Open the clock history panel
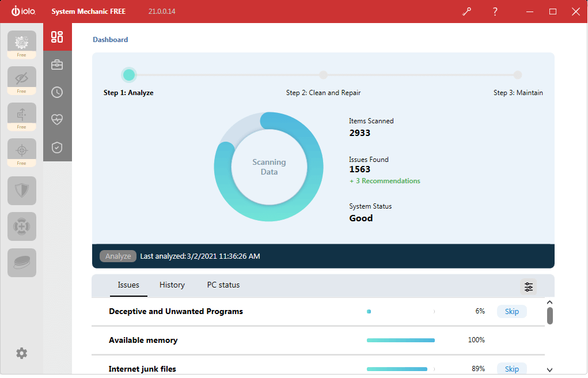The height and width of the screenshot is (378, 588). click(x=57, y=92)
